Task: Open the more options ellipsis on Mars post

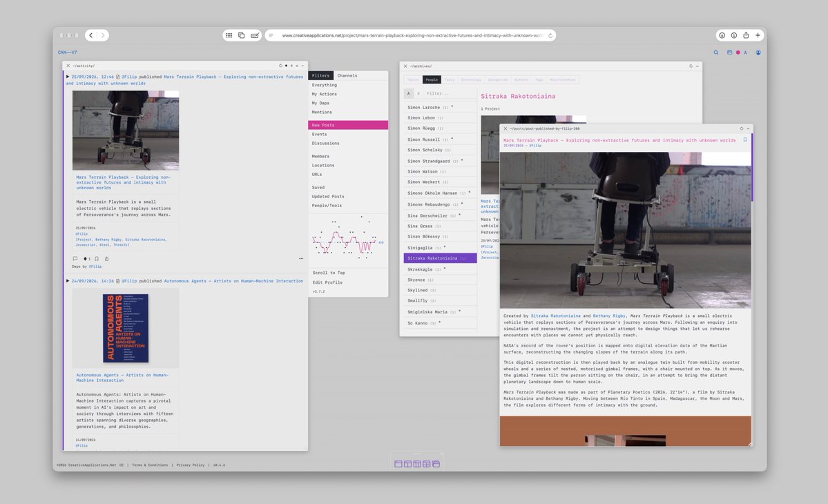Action: tap(301, 259)
